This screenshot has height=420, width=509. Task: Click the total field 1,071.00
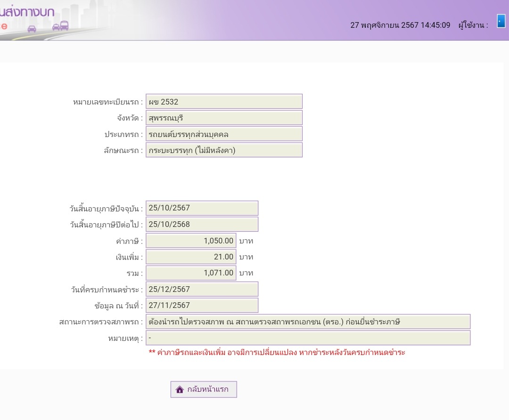(191, 273)
